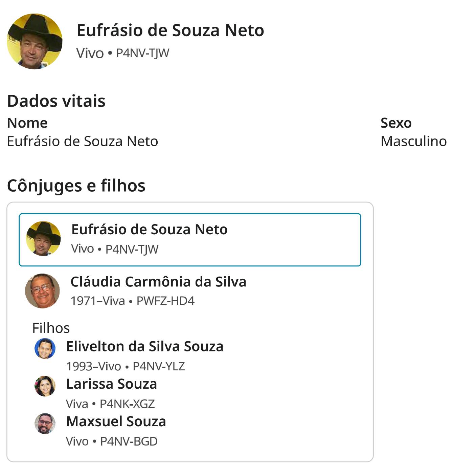Click the P4NV-TJW ID in the page header
454x476 pixels.
click(142, 53)
